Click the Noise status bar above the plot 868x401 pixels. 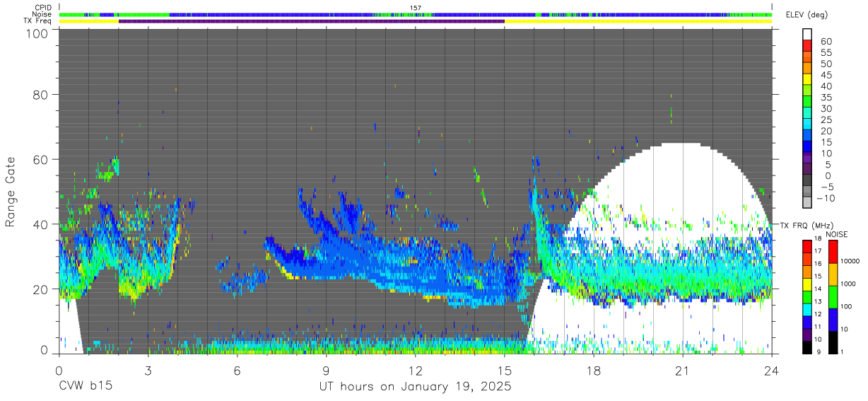point(416,14)
